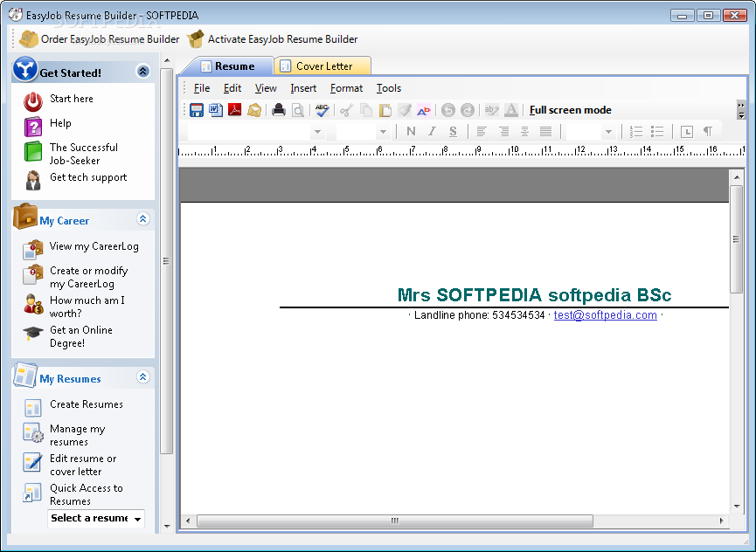This screenshot has height=552, width=756.
Task: Print the resume using printer icon
Action: pyautogui.click(x=279, y=110)
